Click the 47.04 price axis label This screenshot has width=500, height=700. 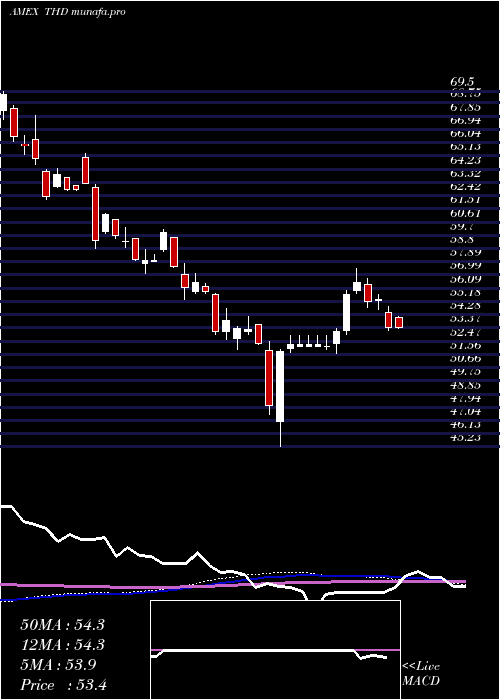click(x=466, y=411)
